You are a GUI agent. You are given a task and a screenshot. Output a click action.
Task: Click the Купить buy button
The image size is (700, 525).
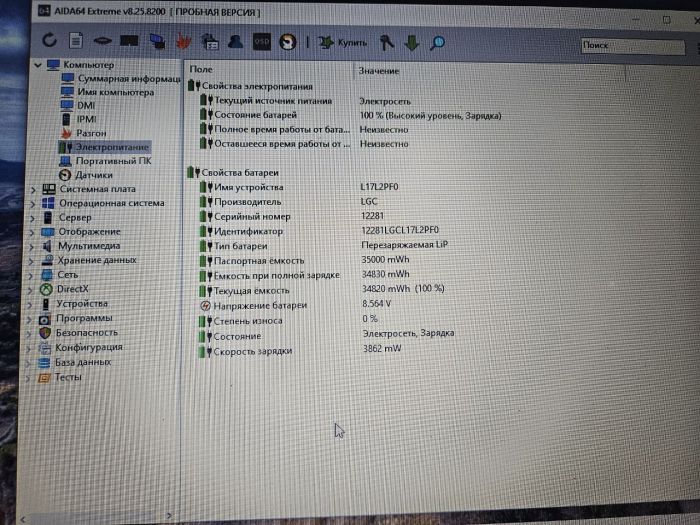[x=342, y=42]
